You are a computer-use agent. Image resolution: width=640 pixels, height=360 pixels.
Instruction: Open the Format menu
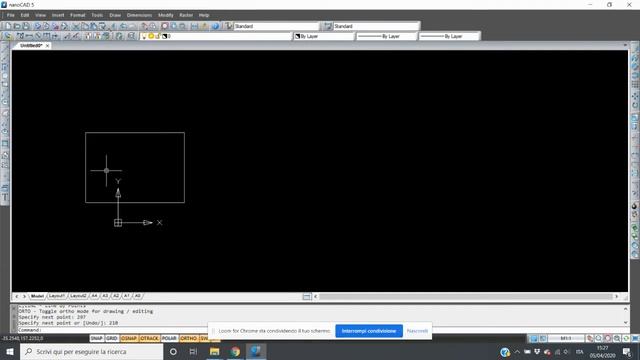(x=78, y=15)
